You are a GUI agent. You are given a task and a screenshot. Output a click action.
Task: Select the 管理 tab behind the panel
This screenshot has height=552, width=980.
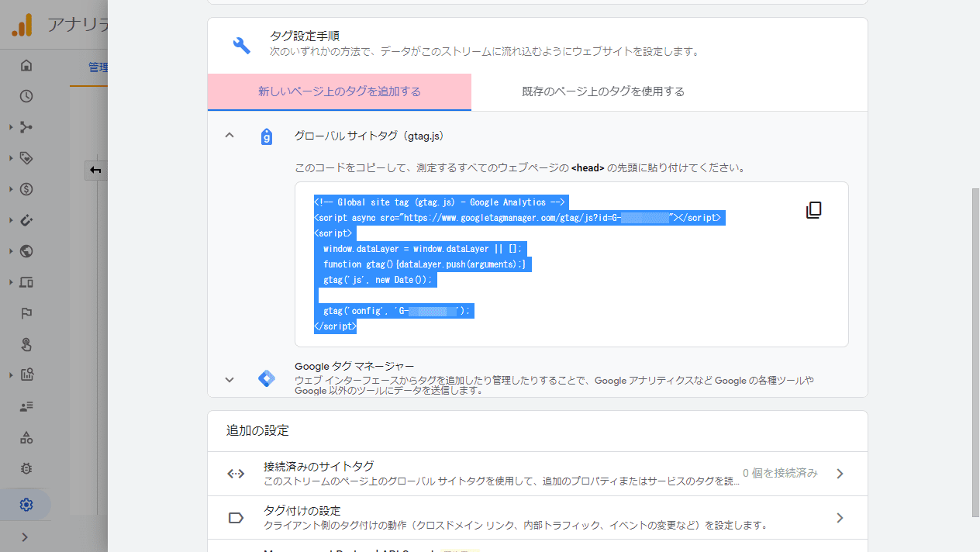click(98, 67)
